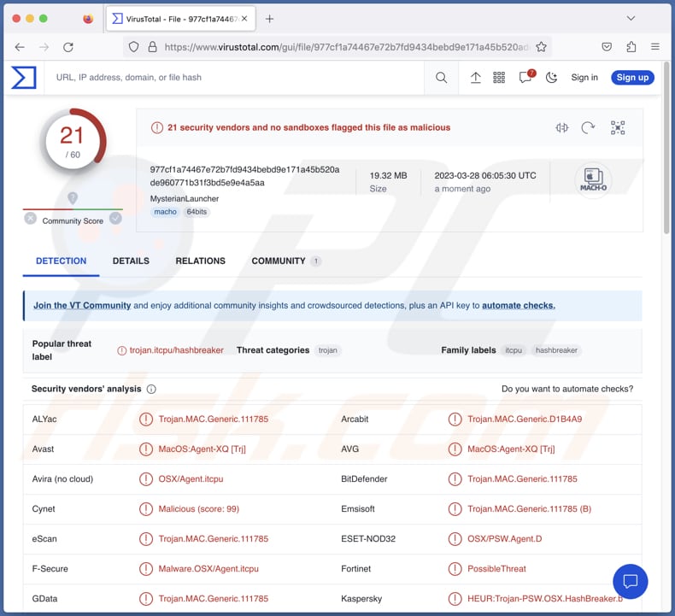
Task: Click the info icon beside Security vendors' analysis
Action: 151,389
